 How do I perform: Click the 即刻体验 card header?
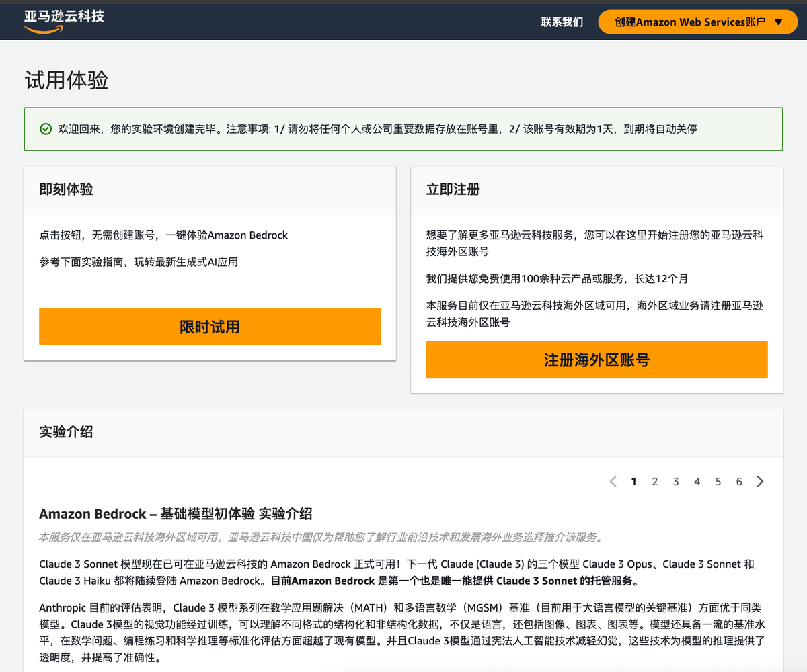point(210,190)
